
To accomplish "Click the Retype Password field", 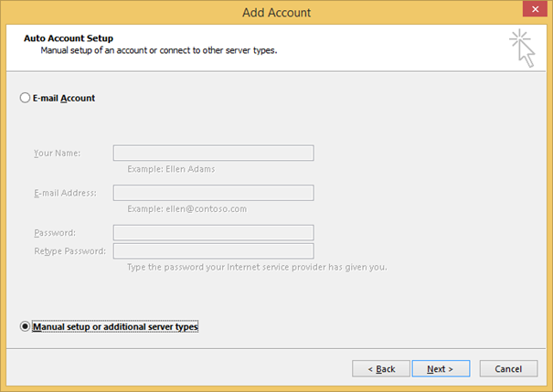I will 213,250.
